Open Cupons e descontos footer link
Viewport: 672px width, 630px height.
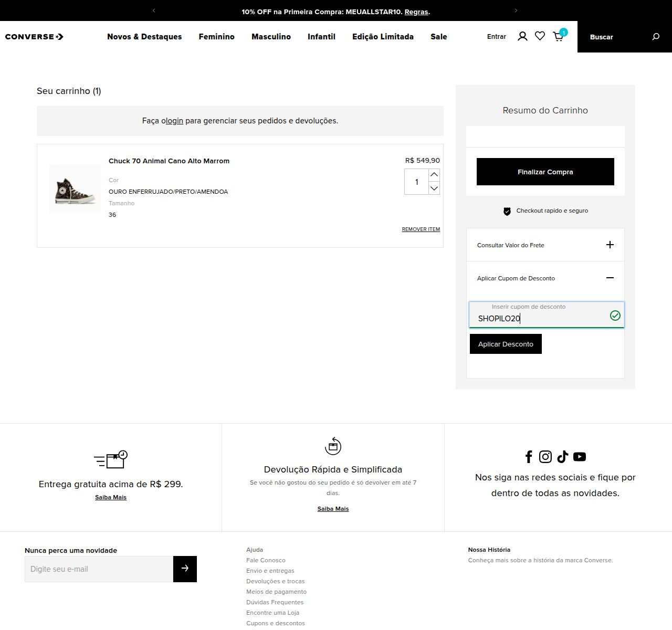click(x=275, y=623)
